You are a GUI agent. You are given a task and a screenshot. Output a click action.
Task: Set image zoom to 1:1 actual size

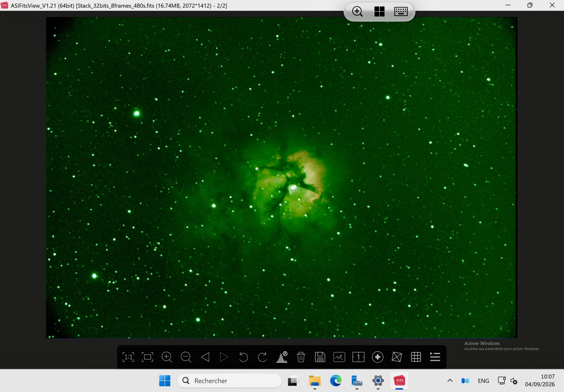click(128, 357)
